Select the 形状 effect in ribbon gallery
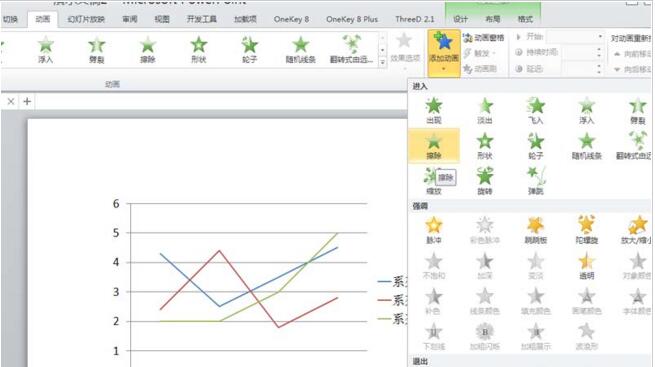655x367 pixels. pyautogui.click(x=198, y=50)
